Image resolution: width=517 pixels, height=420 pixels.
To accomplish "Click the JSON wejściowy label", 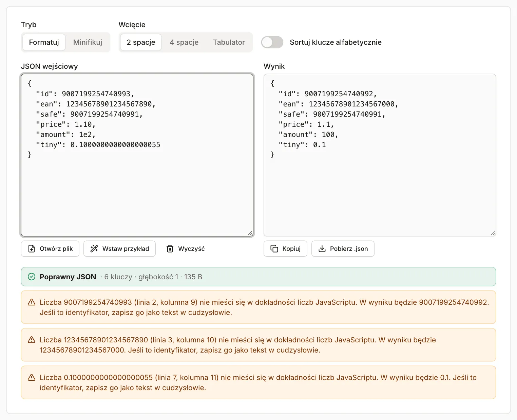I will pyautogui.click(x=50, y=66).
